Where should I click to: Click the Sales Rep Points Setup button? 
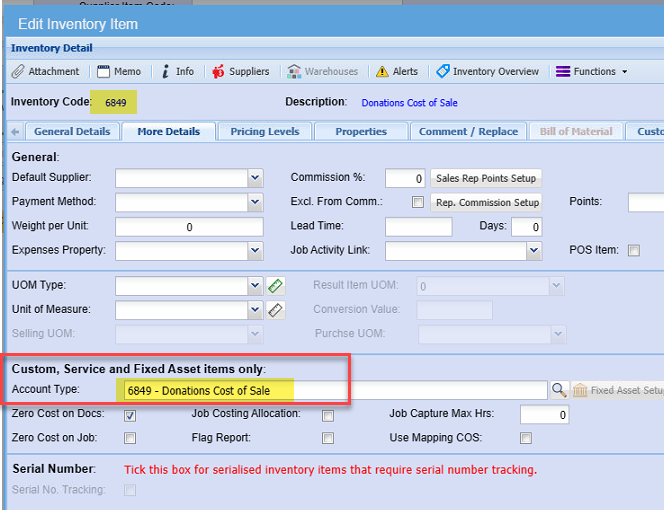(486, 178)
